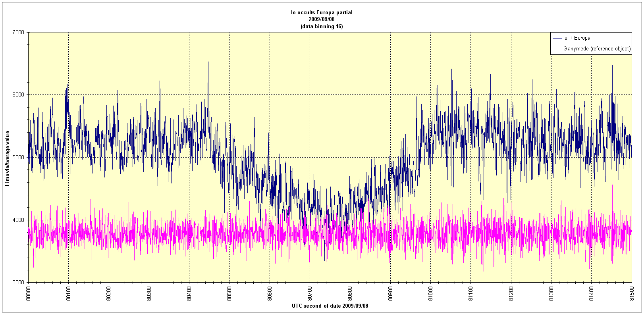The image size is (644, 314).
Task: Select the 'Ganymede (reference object)' legend label
Action: pyautogui.click(x=597, y=49)
